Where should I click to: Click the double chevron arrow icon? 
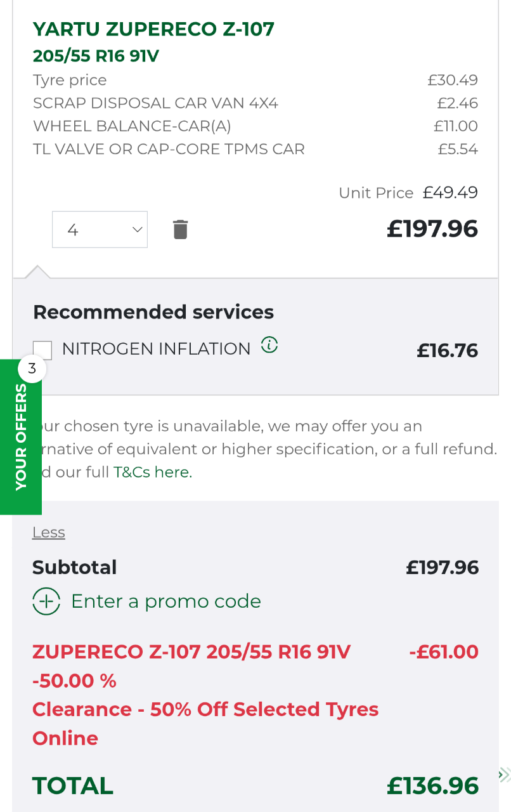[x=504, y=775]
